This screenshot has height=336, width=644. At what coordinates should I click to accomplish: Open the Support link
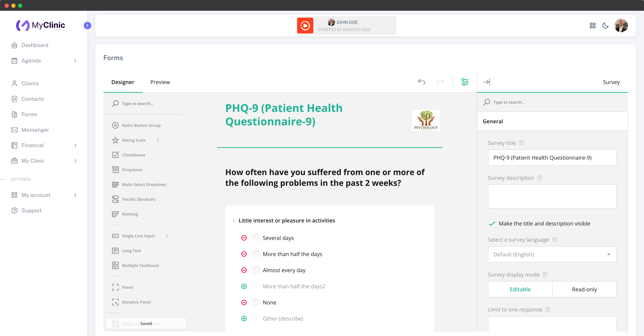[x=32, y=210]
